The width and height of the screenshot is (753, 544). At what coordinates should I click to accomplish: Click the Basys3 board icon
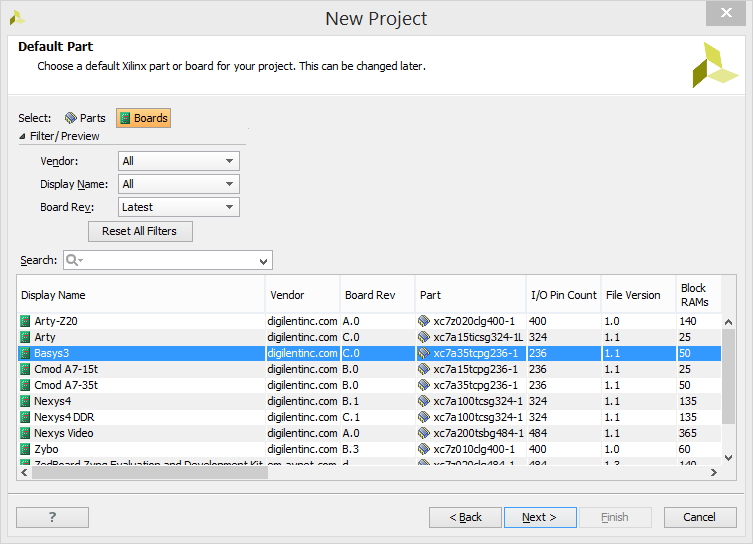pyautogui.click(x=25, y=353)
